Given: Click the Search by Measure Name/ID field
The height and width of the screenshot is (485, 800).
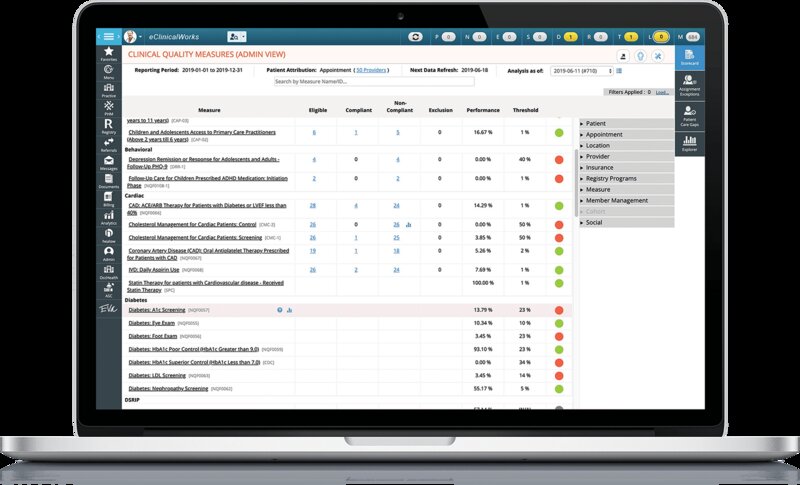Looking at the screenshot, I should coord(374,82).
